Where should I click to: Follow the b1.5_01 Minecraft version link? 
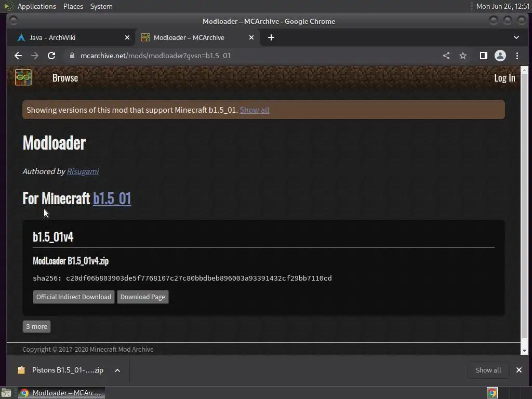coord(112,198)
